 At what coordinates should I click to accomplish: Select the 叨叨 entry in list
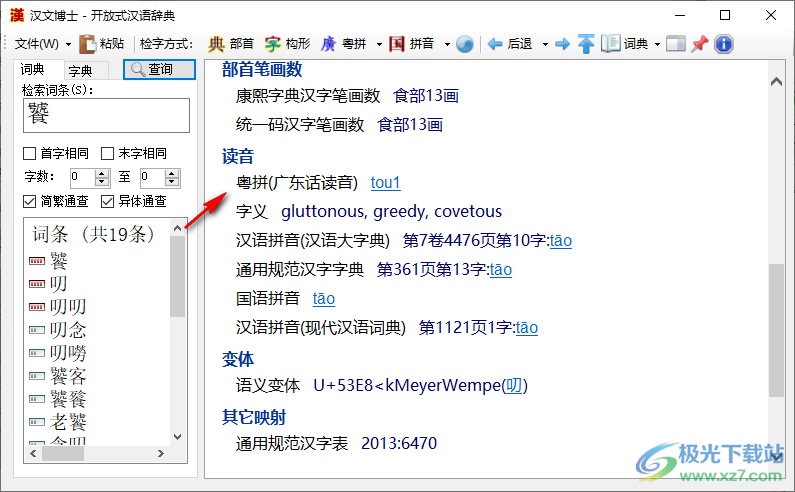[68, 307]
